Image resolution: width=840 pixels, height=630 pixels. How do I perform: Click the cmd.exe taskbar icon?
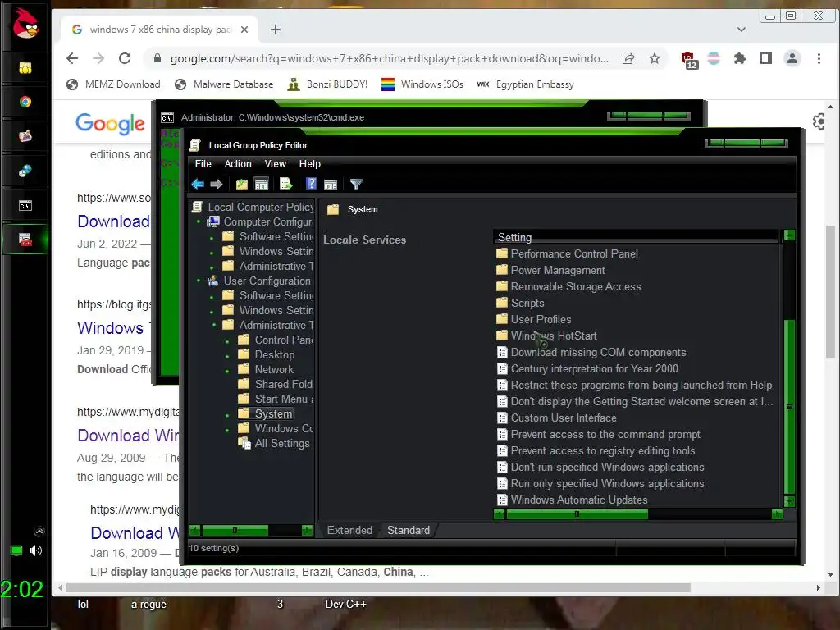tap(25, 206)
